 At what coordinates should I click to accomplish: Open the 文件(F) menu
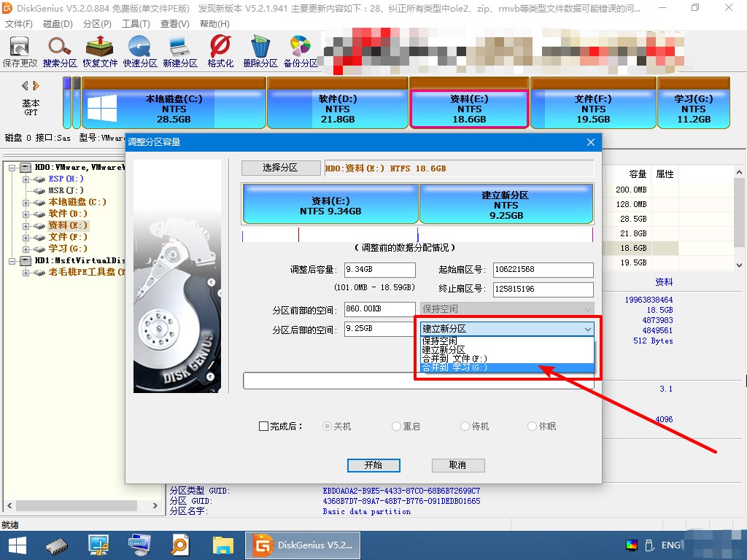pos(18,24)
